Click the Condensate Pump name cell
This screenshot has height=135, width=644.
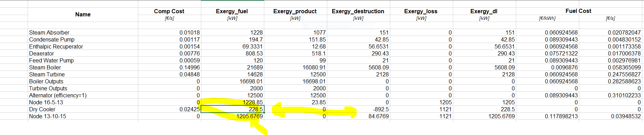pyautogui.click(x=83, y=39)
